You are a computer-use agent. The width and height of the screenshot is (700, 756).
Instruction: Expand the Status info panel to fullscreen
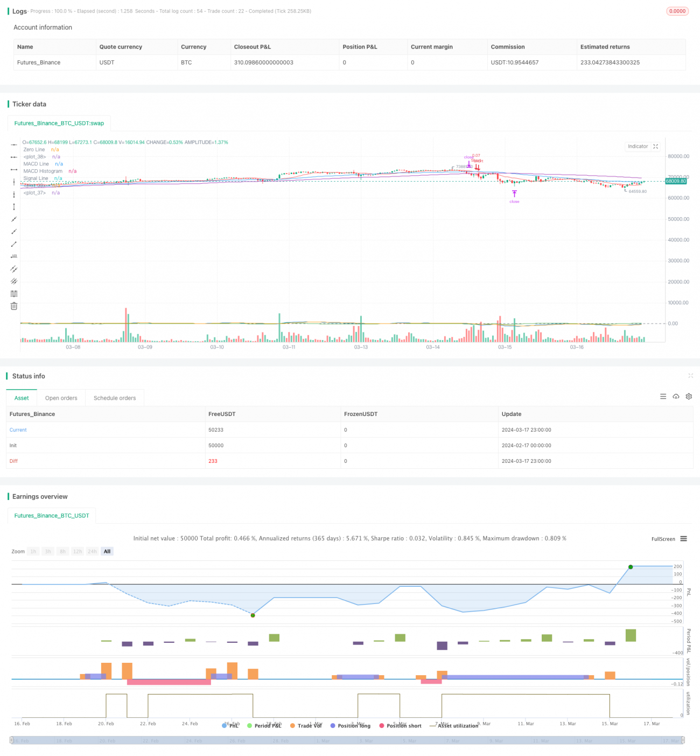(691, 376)
